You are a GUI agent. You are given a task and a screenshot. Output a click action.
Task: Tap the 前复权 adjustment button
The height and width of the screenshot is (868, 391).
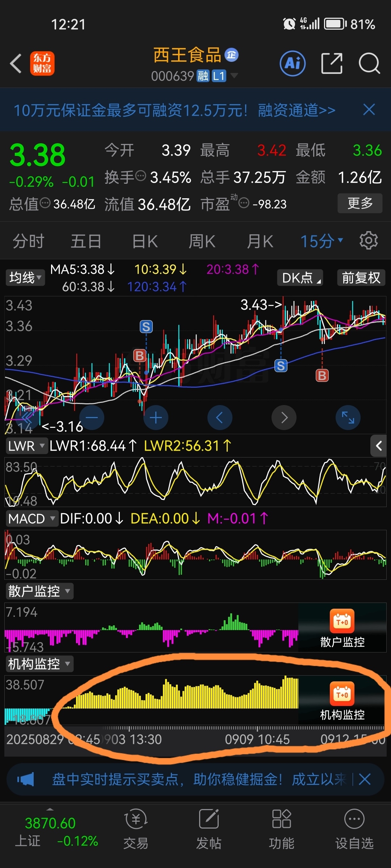(361, 278)
